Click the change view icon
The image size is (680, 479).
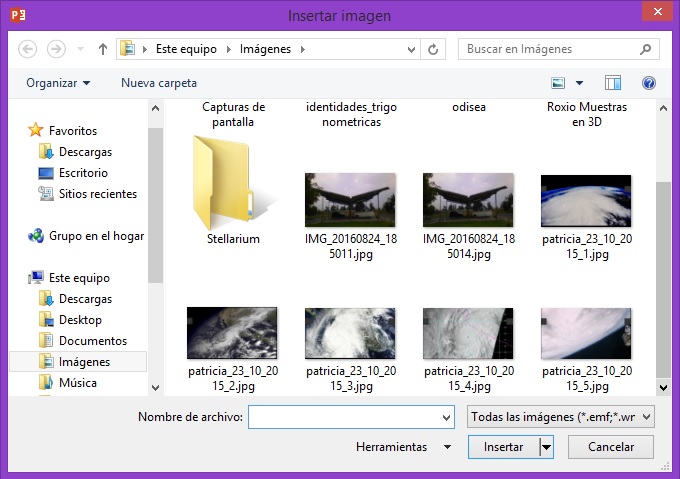(x=559, y=83)
